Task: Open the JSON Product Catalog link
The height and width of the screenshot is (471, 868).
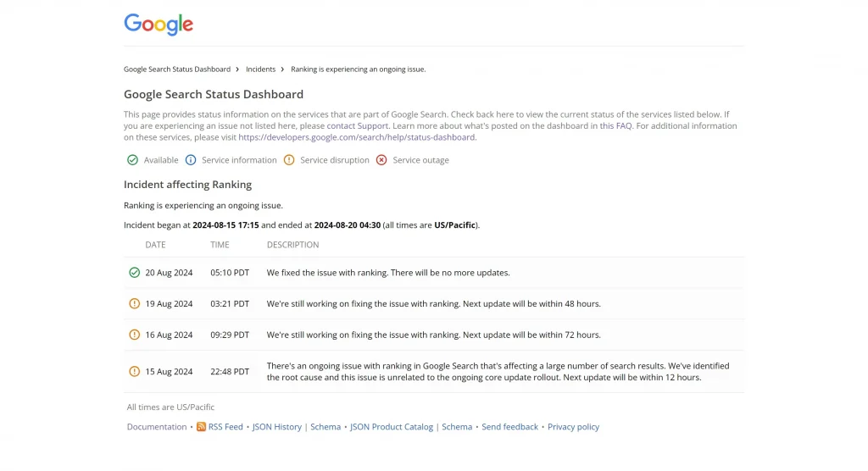Action: [x=392, y=427]
